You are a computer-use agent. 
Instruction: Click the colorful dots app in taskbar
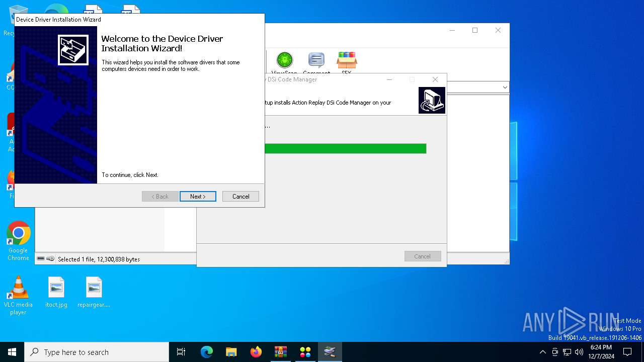[305, 352]
